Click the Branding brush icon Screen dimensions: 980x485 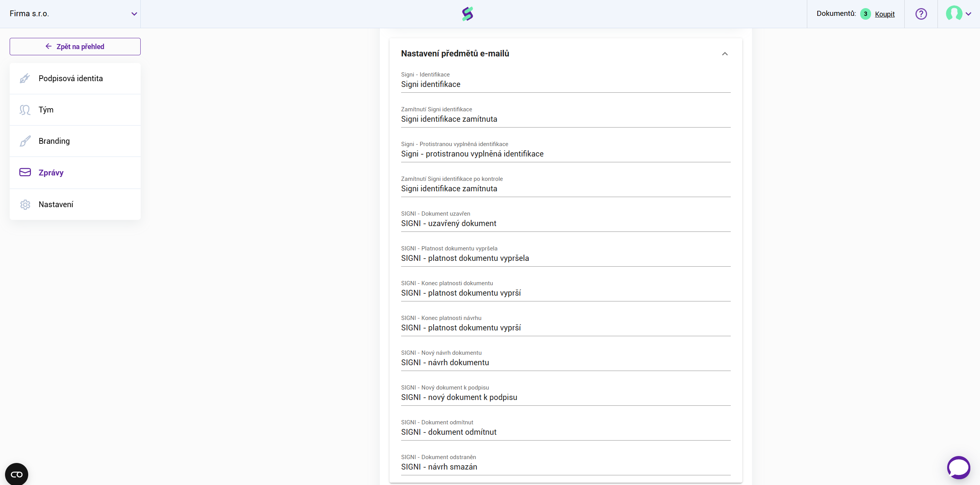pos(25,141)
